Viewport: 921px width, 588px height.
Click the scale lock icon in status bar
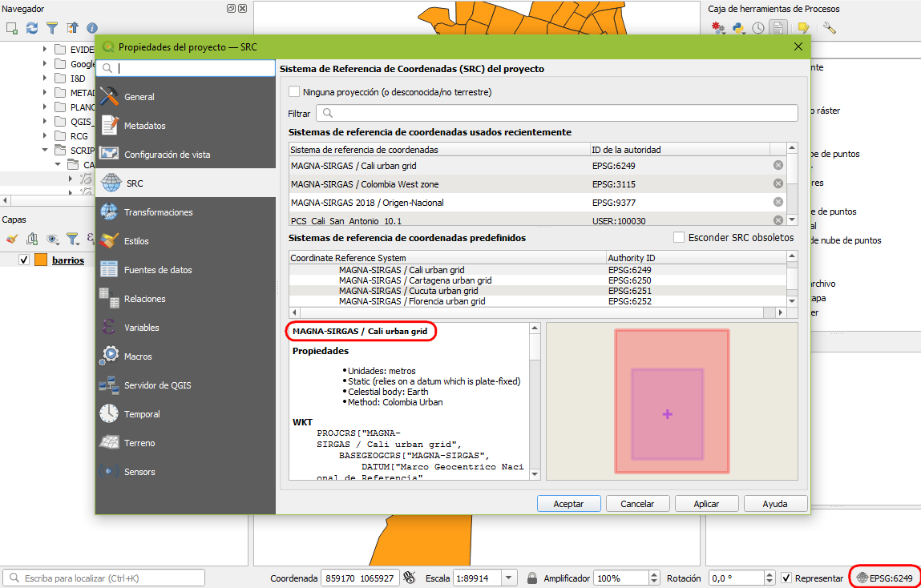click(532, 578)
